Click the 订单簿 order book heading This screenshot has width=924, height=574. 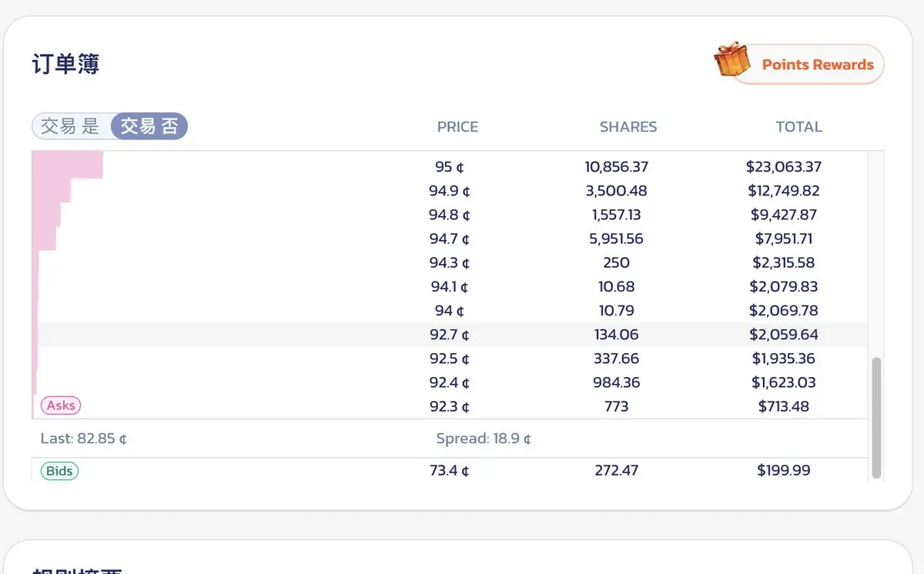[65, 64]
